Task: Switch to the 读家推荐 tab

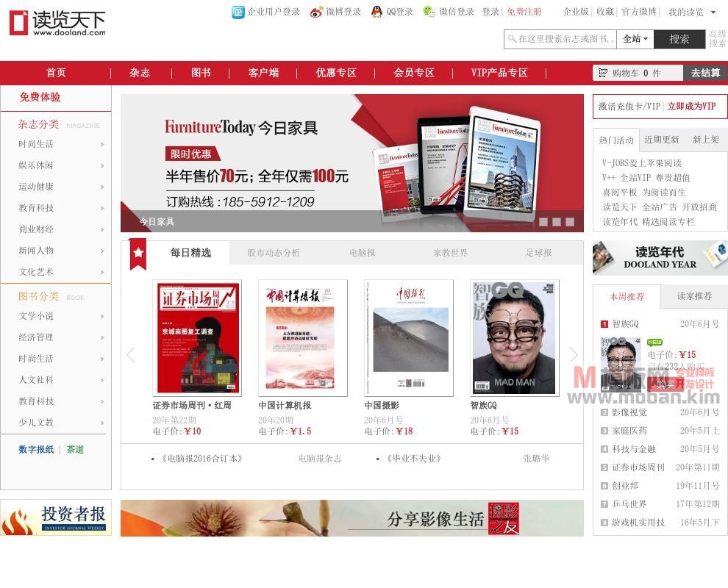Action: pos(694,296)
